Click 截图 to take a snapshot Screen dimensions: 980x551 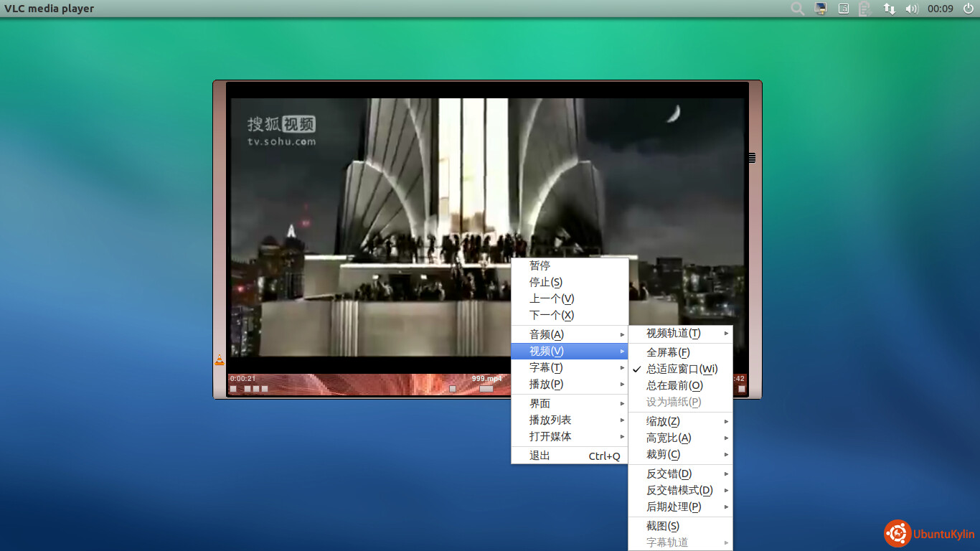[662, 526]
